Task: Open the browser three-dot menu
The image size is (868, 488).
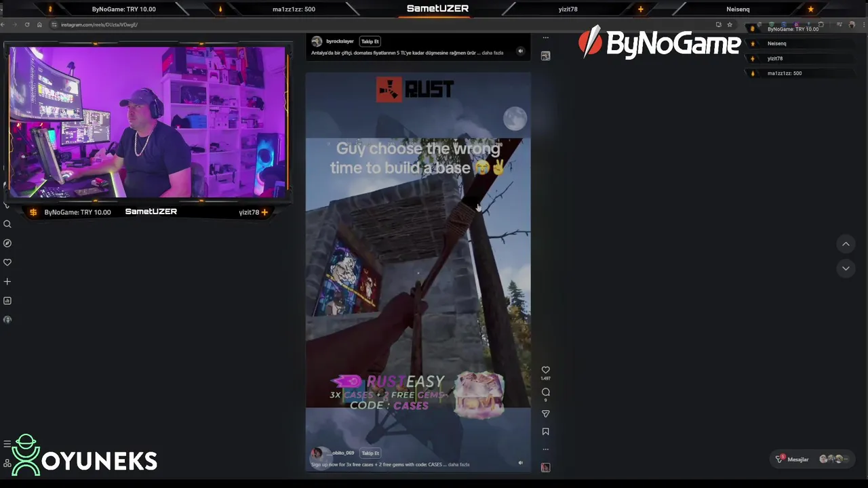Action: coord(863,24)
